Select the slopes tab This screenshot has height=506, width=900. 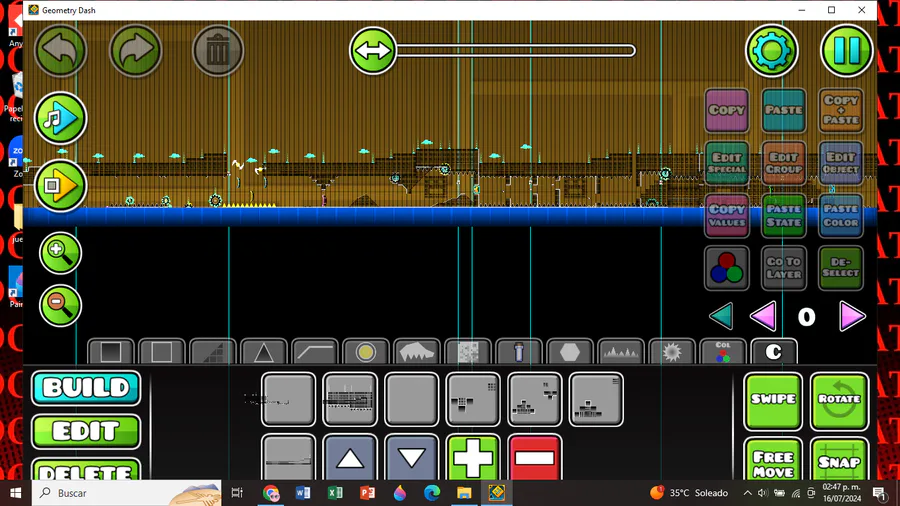point(213,351)
